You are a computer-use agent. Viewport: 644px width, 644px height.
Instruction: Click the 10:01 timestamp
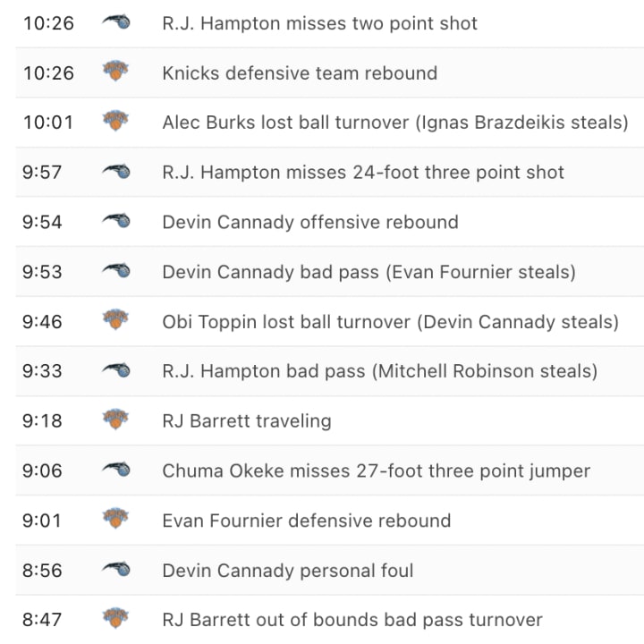coord(48,123)
